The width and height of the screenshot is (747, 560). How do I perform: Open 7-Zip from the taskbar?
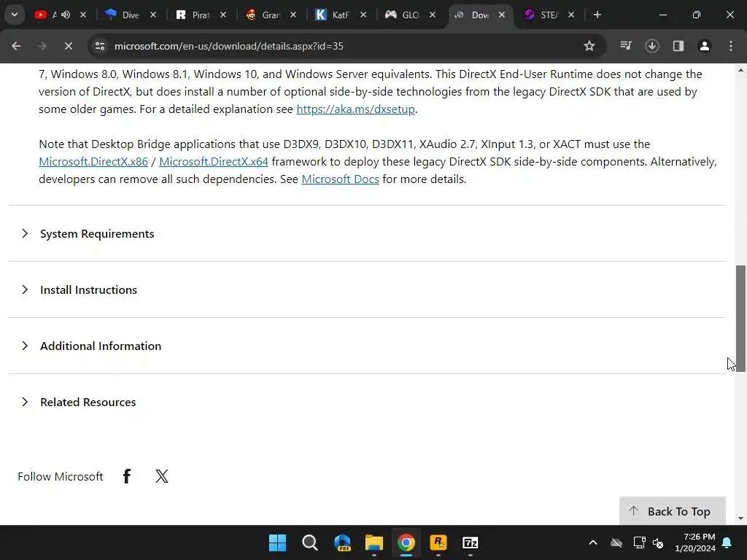(x=471, y=542)
